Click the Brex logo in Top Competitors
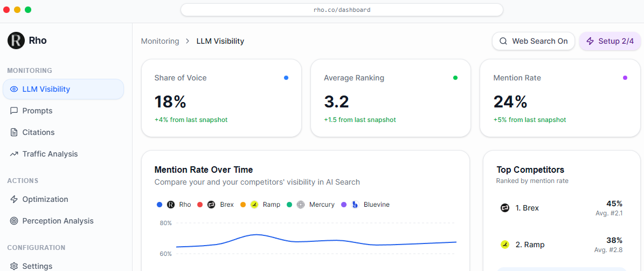This screenshot has width=644, height=271. pyautogui.click(x=505, y=208)
